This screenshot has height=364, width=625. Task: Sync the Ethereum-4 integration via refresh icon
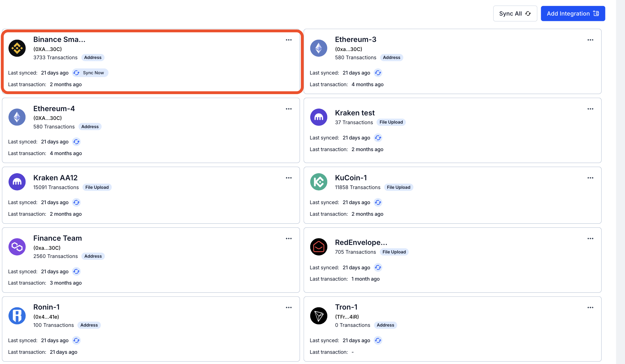pos(76,142)
